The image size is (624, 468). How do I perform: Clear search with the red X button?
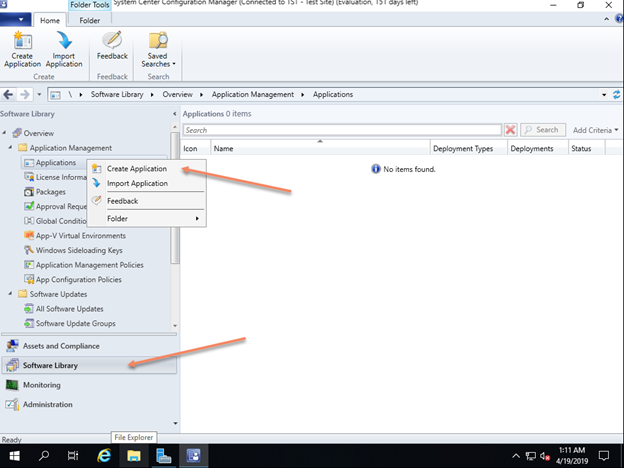tap(510, 130)
